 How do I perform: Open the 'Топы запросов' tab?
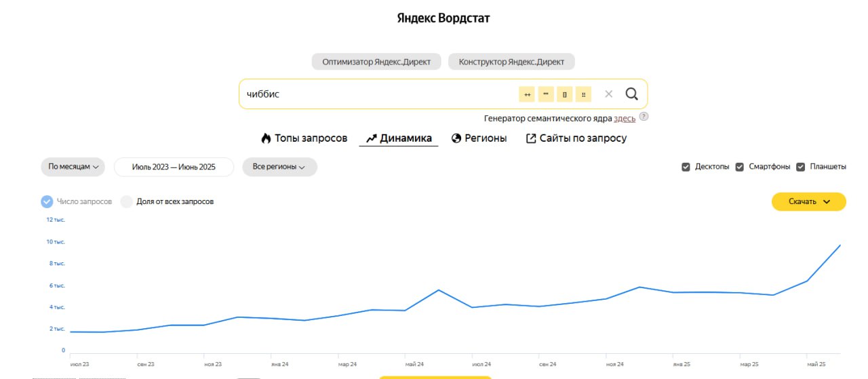click(x=304, y=138)
